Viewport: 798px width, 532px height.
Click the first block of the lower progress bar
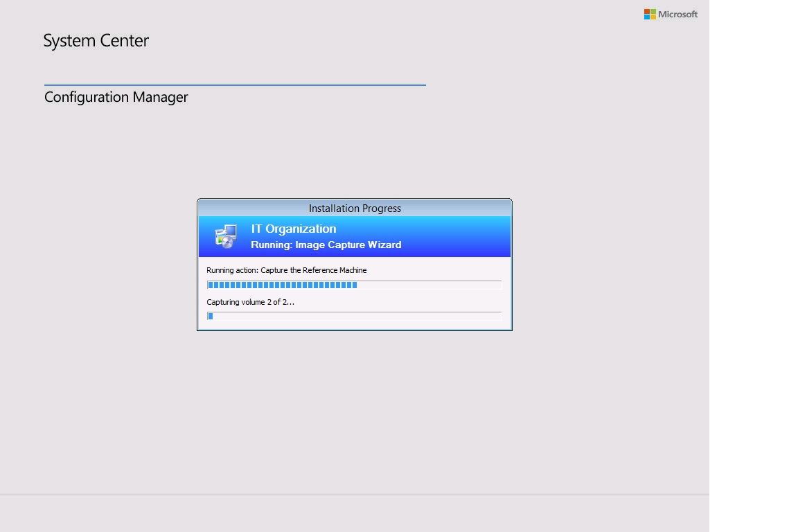click(x=211, y=317)
